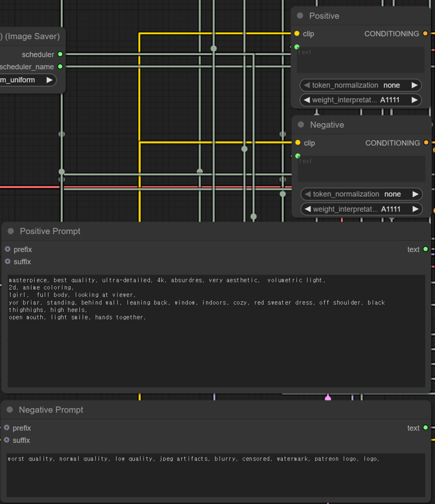The width and height of the screenshot is (435, 504).
Task: Collapse the Negative Prompt node via gray dot
Action: (x=10, y=410)
